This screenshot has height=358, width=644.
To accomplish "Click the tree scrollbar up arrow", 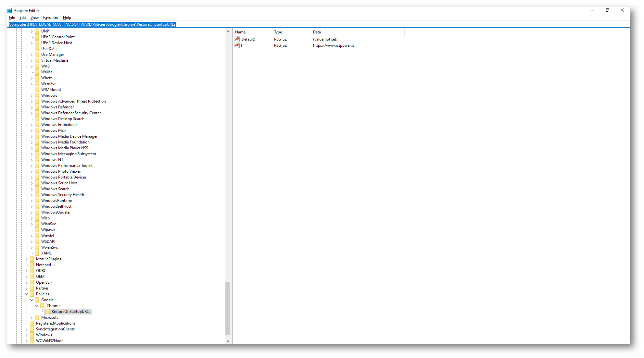I will (x=228, y=31).
